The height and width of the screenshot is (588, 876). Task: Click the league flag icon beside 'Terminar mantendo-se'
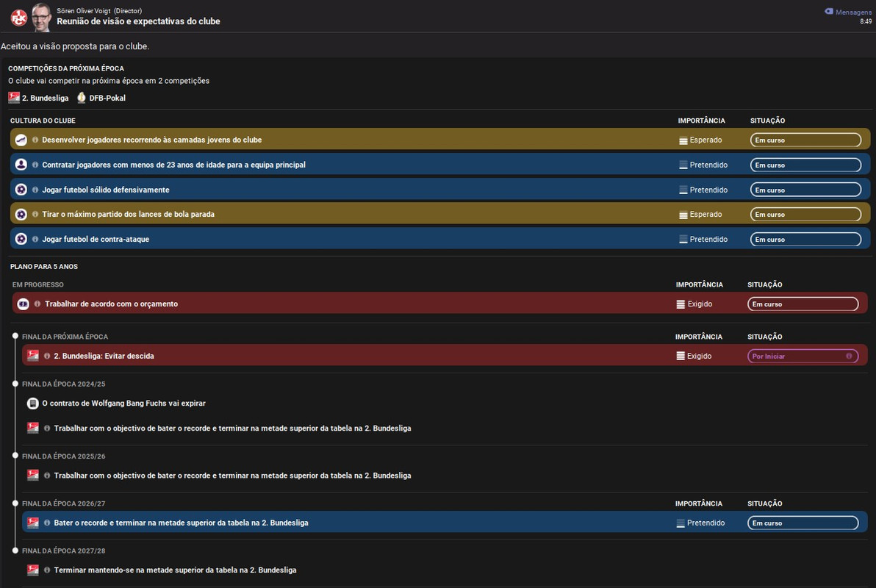coord(33,570)
